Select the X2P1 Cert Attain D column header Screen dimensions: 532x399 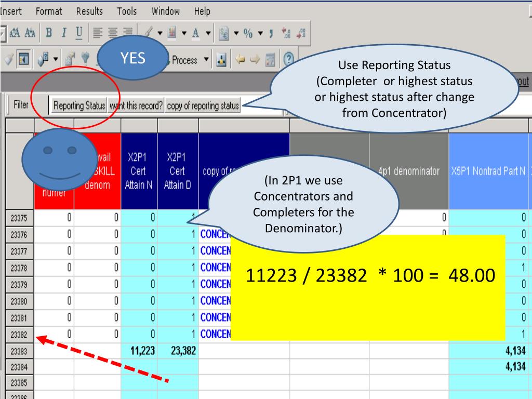(x=178, y=170)
